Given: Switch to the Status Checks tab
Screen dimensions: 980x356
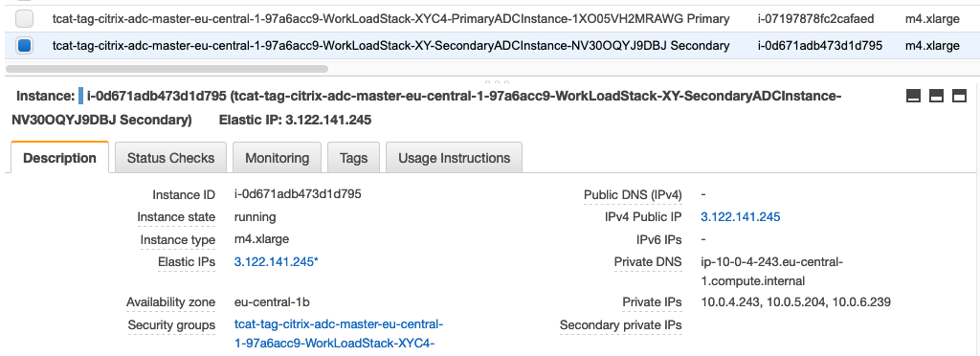Looking at the screenshot, I should [x=170, y=158].
